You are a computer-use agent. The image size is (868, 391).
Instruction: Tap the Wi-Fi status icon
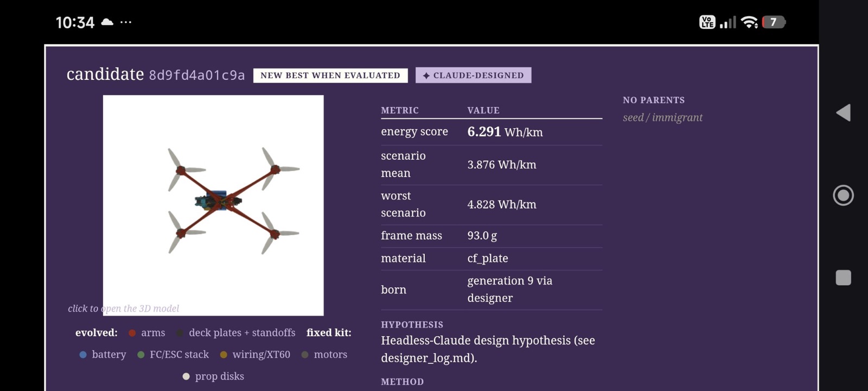coord(749,22)
